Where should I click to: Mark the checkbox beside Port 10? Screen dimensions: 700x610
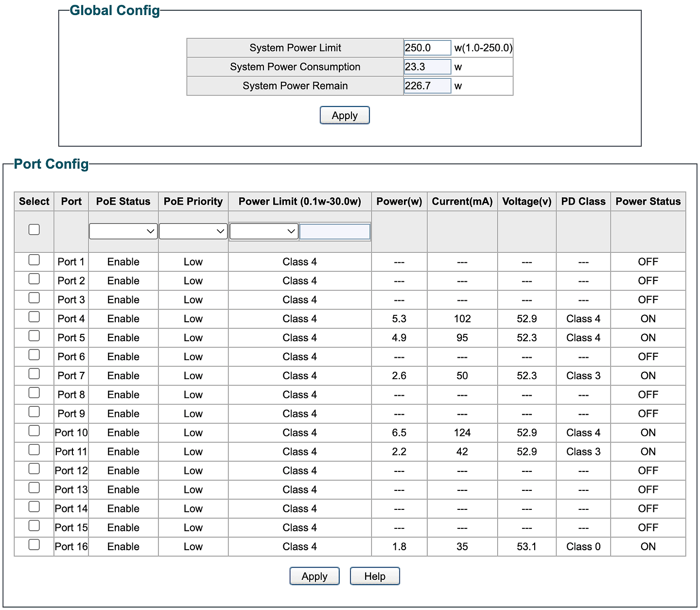tap(34, 430)
